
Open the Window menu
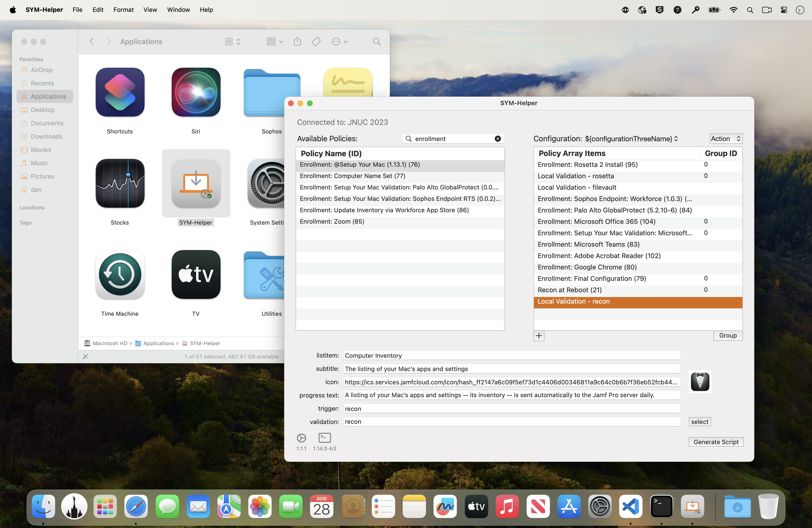coord(178,9)
